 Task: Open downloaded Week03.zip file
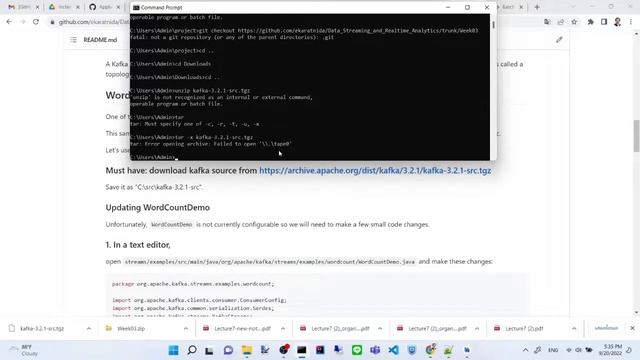click(131, 328)
